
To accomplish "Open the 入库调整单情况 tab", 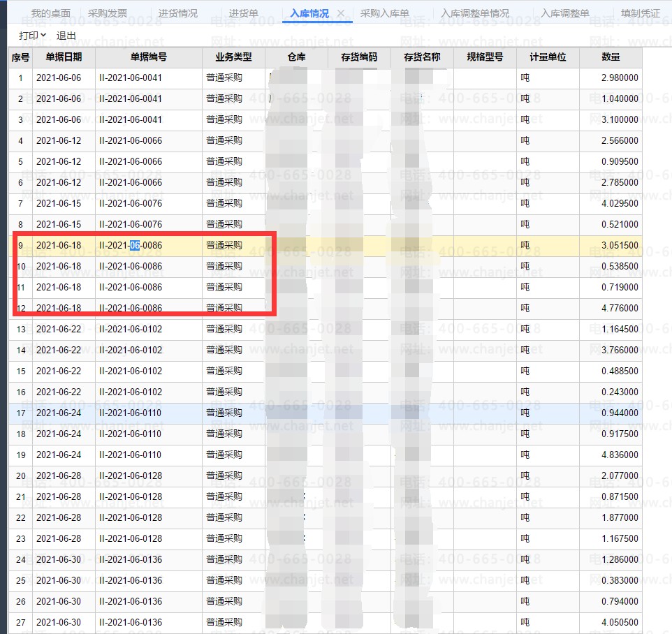I will coord(475,14).
